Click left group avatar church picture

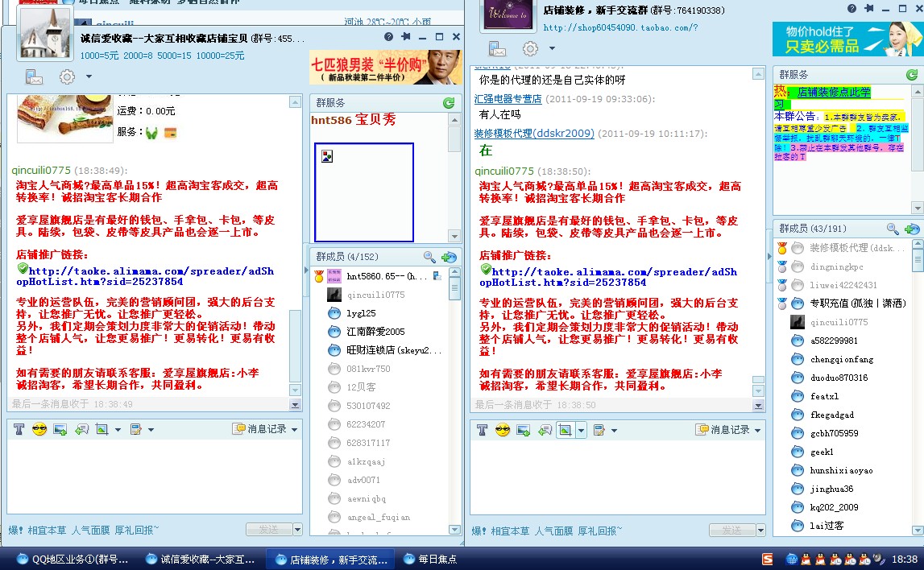45,34
